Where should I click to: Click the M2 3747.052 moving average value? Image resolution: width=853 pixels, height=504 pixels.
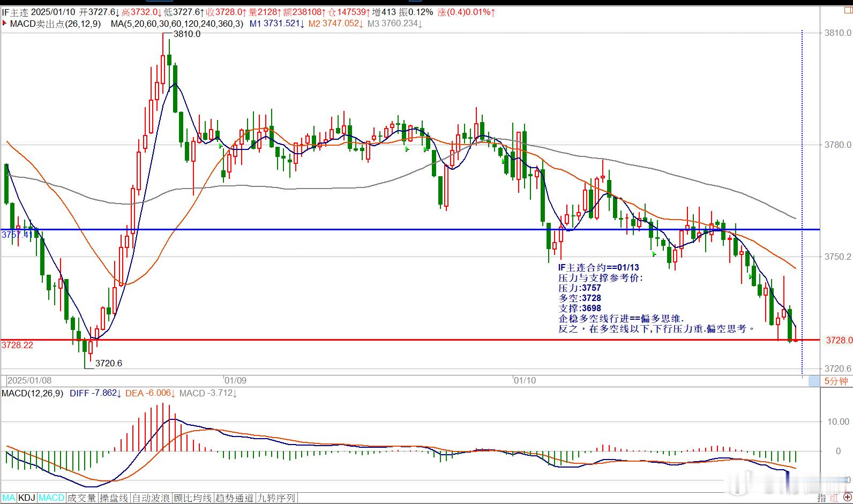pos(336,24)
